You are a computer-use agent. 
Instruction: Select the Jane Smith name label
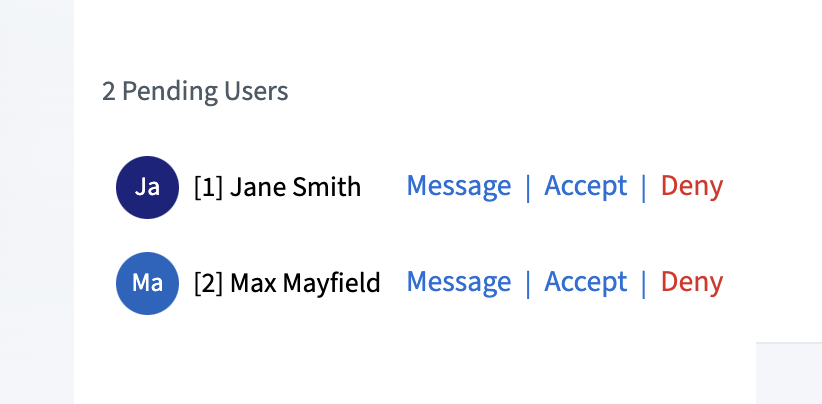coord(295,187)
